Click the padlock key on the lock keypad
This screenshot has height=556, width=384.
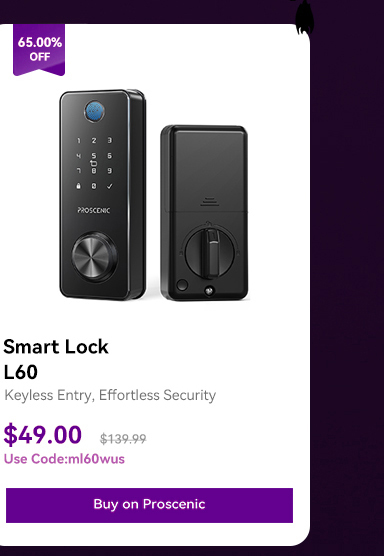click(x=78, y=186)
